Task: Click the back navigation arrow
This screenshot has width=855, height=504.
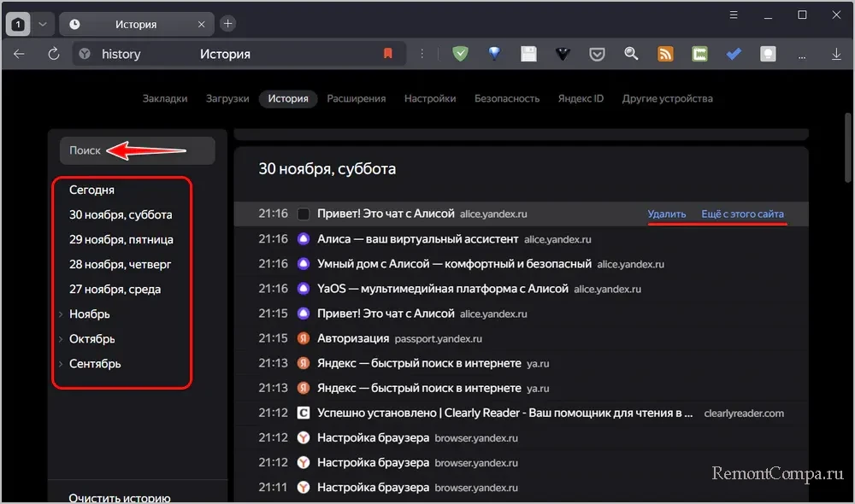Action: 19,54
